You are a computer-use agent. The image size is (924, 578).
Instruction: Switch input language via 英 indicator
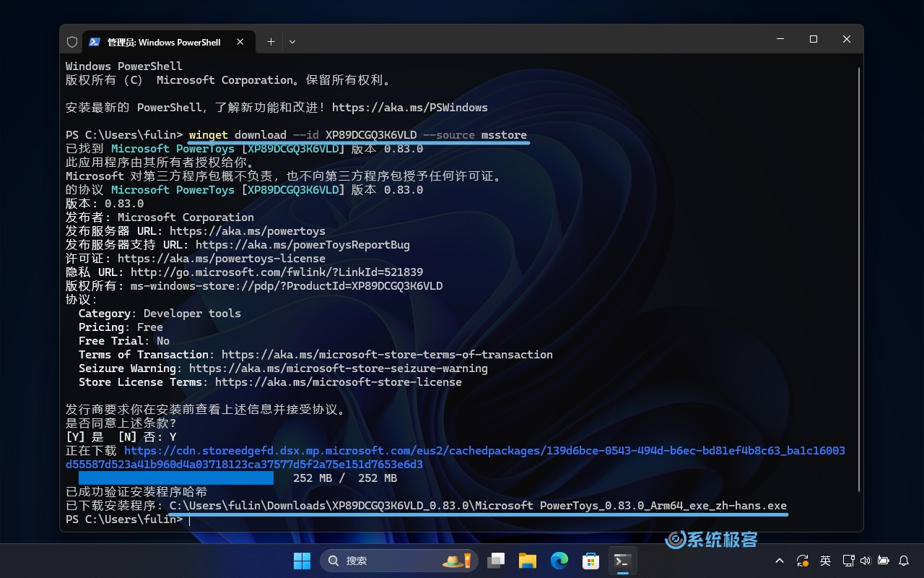point(825,561)
